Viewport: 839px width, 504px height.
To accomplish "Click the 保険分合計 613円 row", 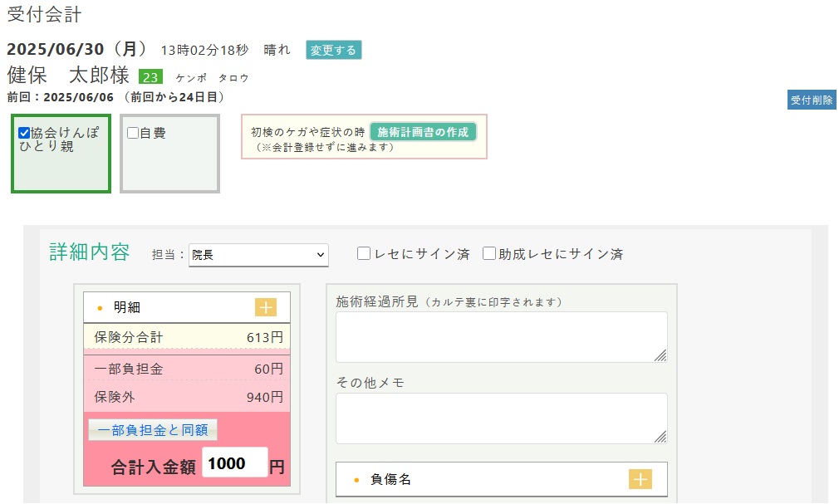I will click(x=186, y=337).
